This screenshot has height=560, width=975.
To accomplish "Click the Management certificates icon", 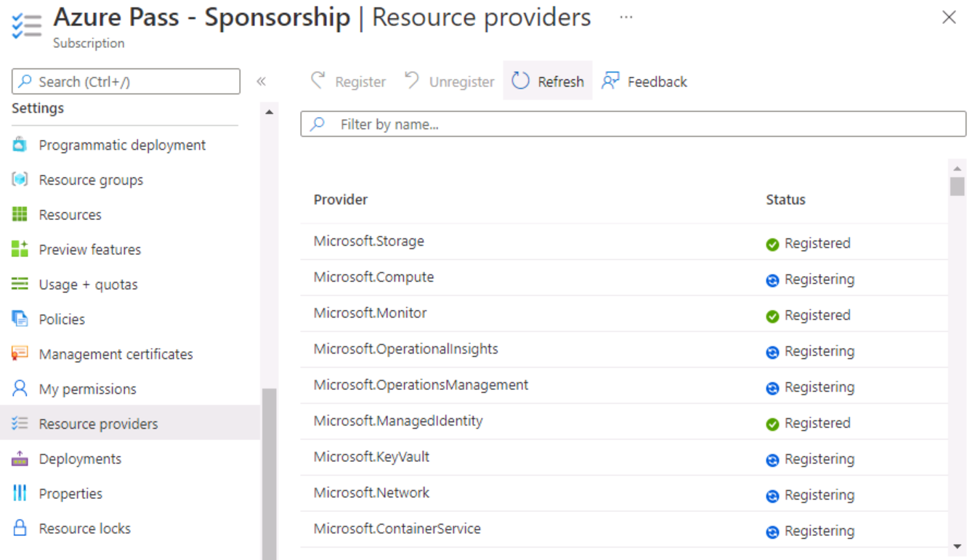I will point(20,354).
